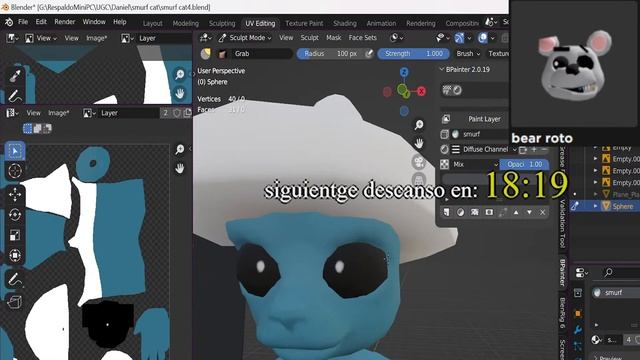Adjust the brush Strength slider
Viewport: 640px width, 360px height.
[413, 53]
